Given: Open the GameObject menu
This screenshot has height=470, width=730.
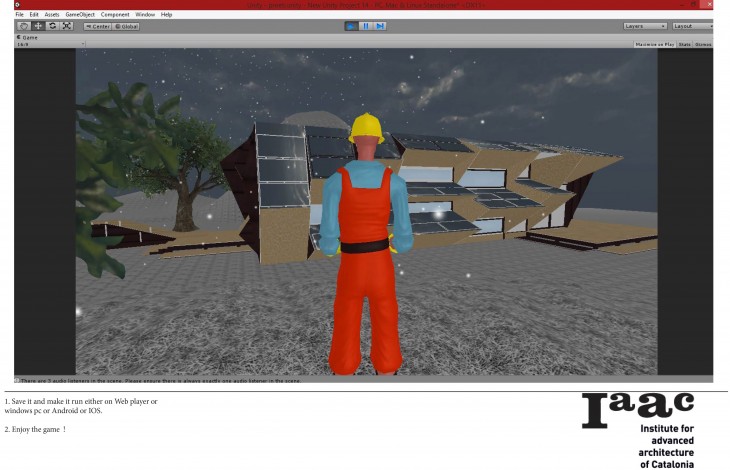Looking at the screenshot, I should 79,15.
